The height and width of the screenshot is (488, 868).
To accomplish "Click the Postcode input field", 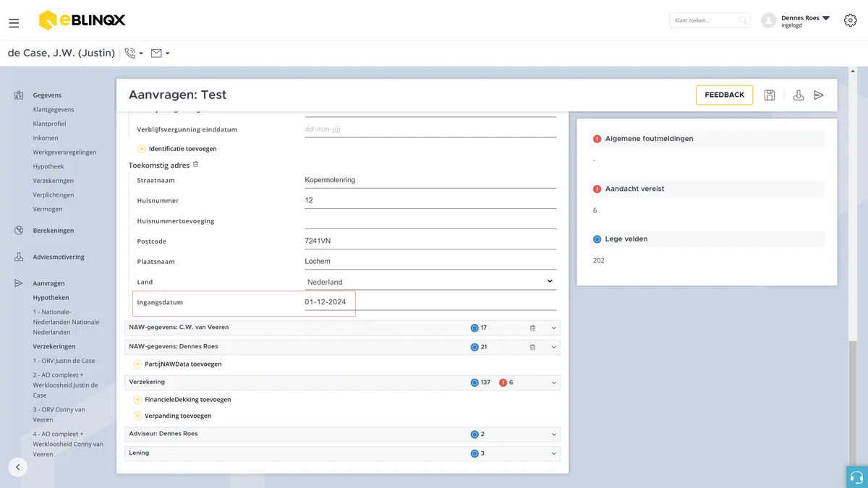I will 431,241.
